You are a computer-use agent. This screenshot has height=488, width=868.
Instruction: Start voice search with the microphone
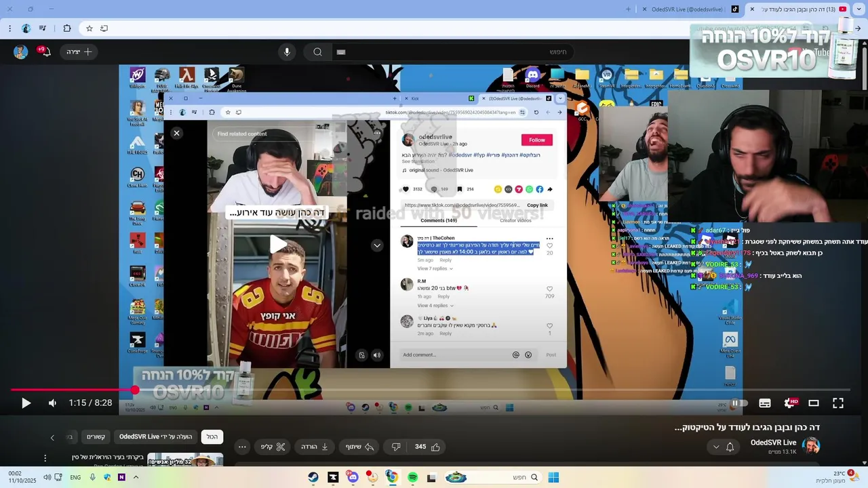click(287, 52)
